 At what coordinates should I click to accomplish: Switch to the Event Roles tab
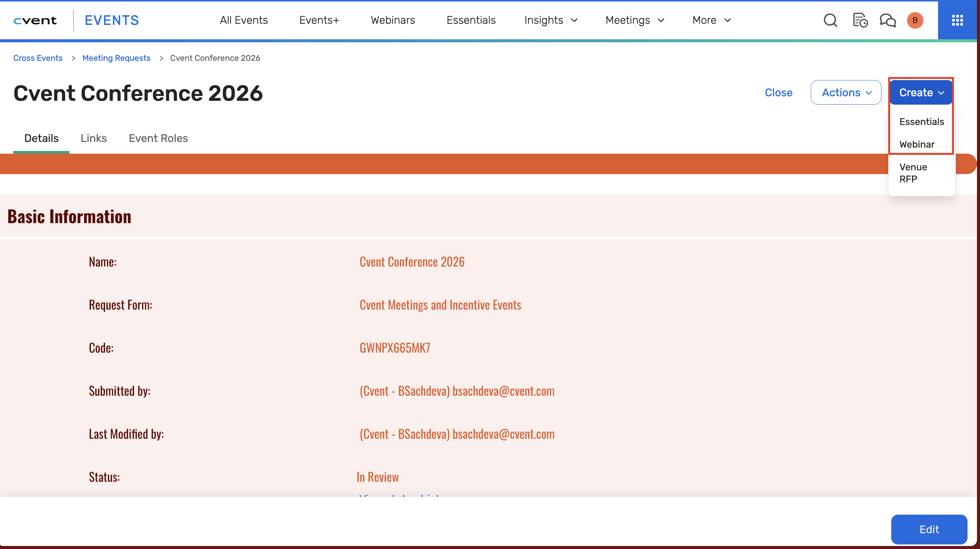(158, 138)
